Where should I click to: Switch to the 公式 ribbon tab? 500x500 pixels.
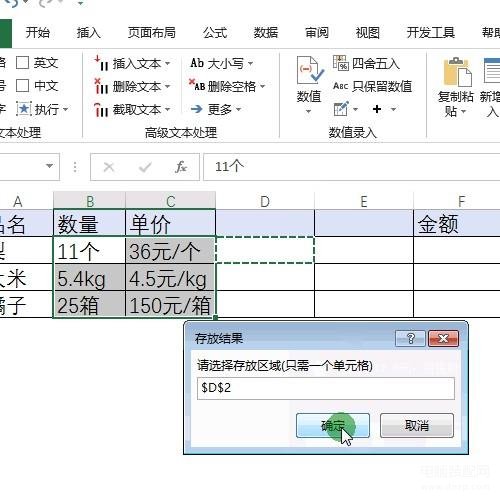[215, 33]
